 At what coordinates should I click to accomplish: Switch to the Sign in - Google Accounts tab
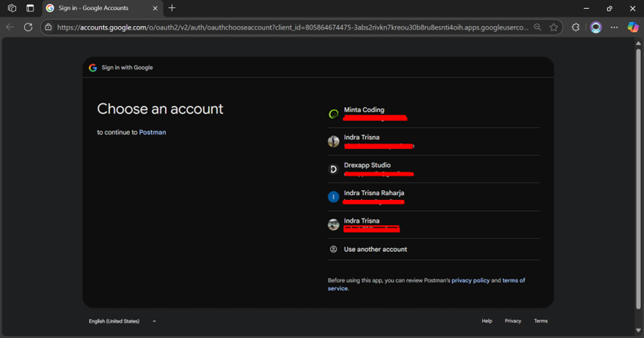point(102,8)
